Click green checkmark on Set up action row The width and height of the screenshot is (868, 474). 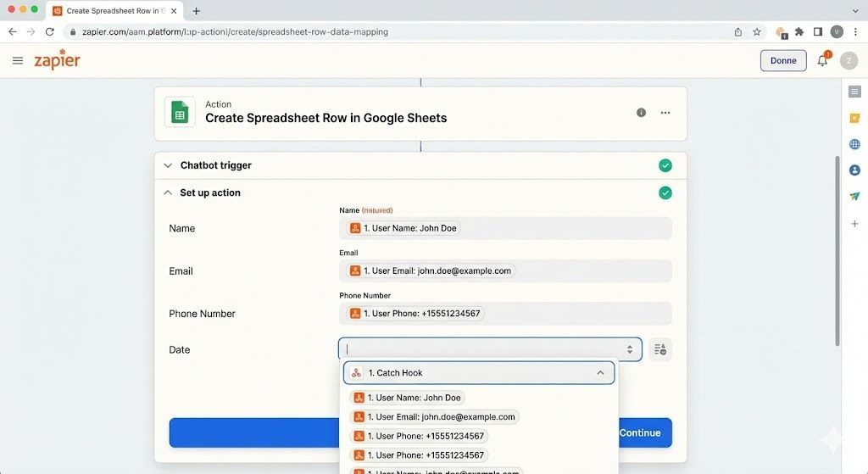665,192
